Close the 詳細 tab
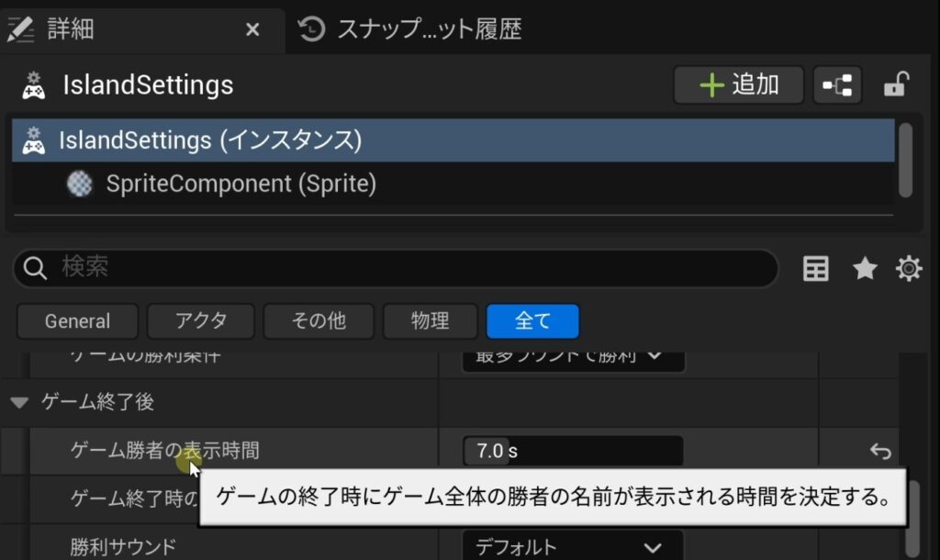The height and width of the screenshot is (560, 940). coord(253,29)
